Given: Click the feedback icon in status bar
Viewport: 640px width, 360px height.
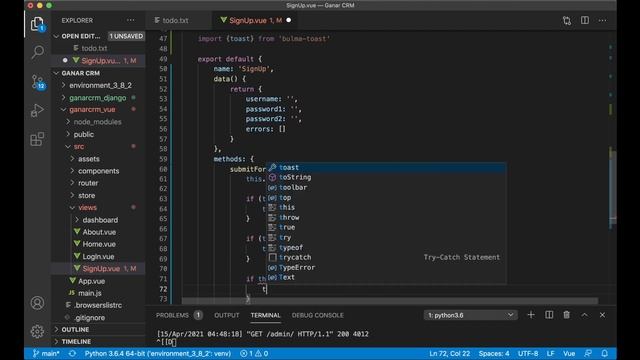Looking at the screenshot, I should (x=588, y=353).
